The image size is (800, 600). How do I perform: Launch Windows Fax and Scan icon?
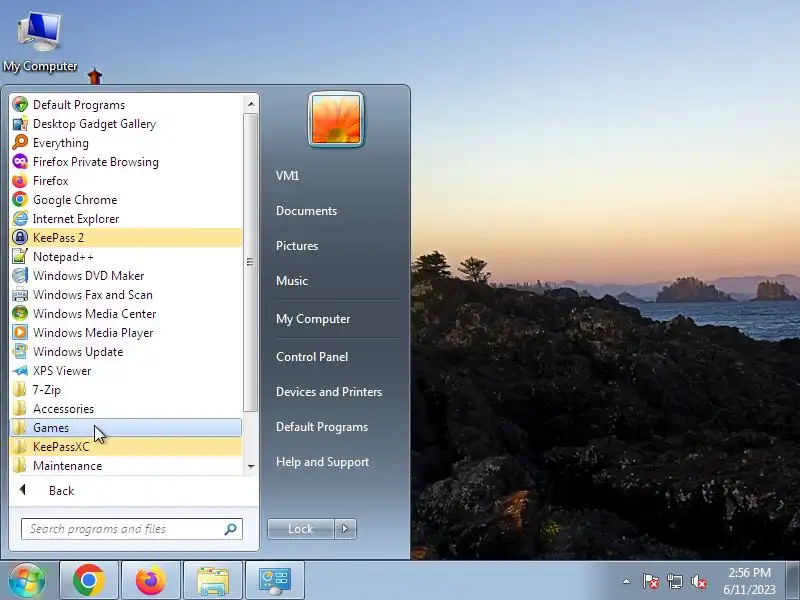[x=20, y=294]
